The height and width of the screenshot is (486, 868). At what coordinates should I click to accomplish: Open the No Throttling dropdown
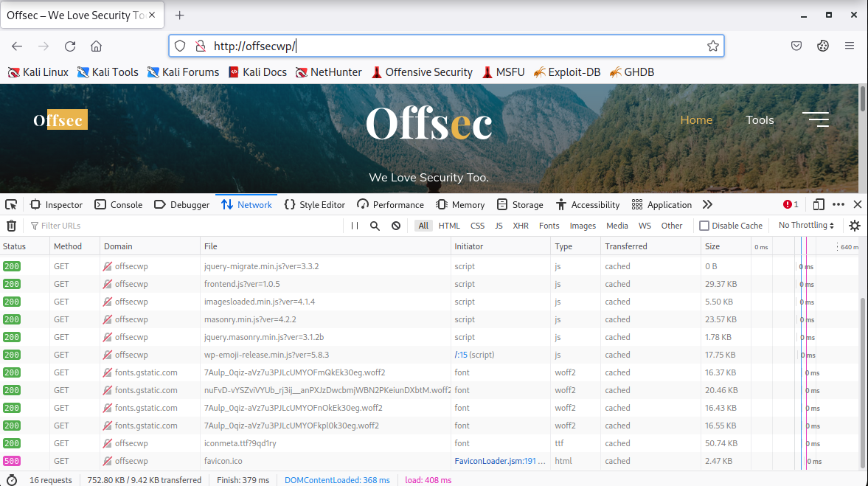click(x=806, y=226)
